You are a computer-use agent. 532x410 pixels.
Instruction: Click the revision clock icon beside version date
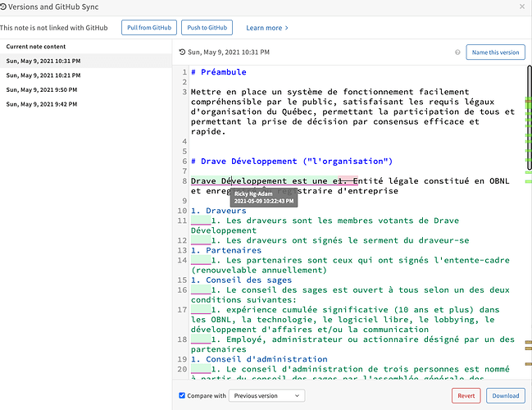pos(182,52)
